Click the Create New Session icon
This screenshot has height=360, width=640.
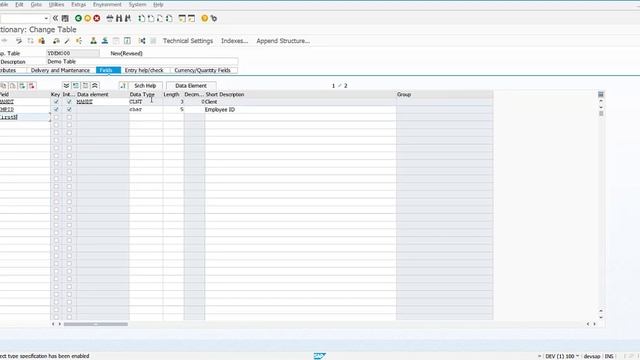point(182,18)
